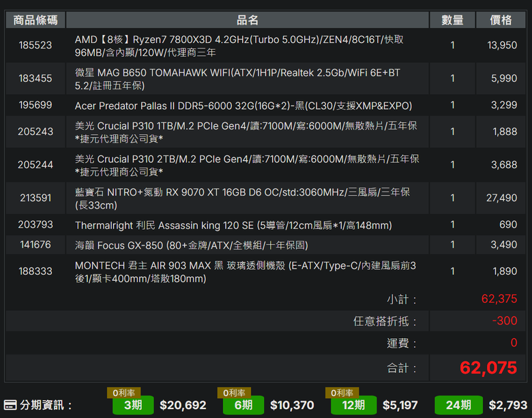Click the quantity 1 in the RX 9070 XT row
Screen dimensions: 532x418
pos(452,198)
